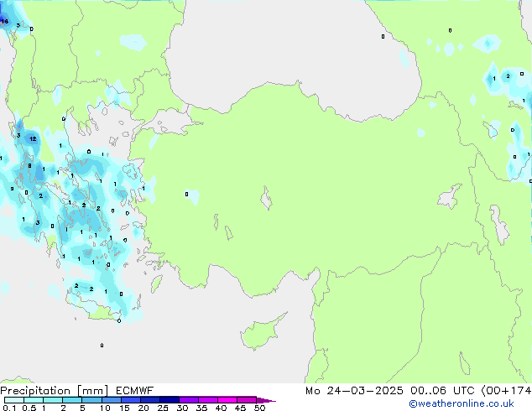The image size is (532, 411).
Task: Click the "35" legend scale label
Action: click(x=201, y=408)
